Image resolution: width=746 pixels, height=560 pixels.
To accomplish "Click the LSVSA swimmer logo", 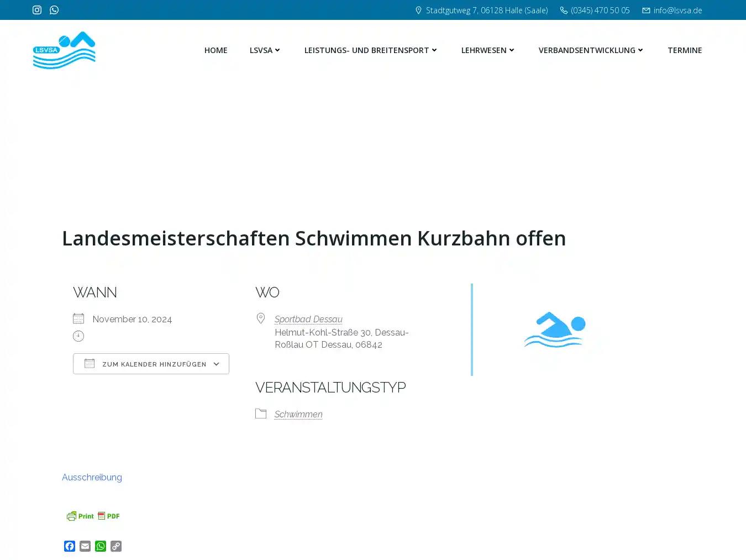I will point(64,50).
